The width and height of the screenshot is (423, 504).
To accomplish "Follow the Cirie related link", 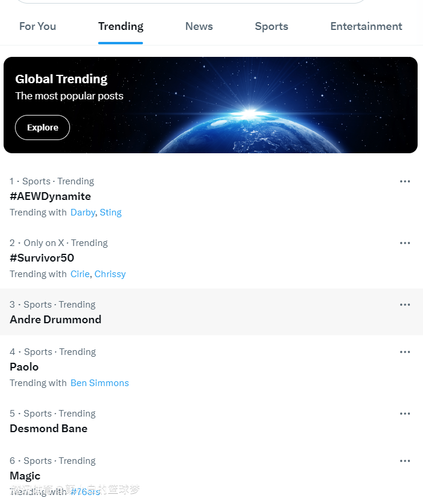I will coord(80,274).
